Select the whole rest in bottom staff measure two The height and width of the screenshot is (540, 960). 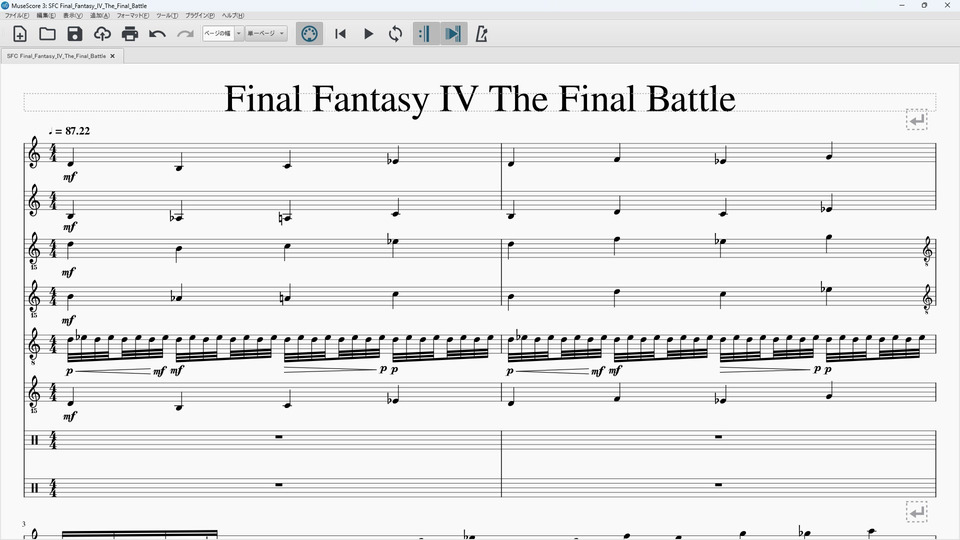coord(719,484)
